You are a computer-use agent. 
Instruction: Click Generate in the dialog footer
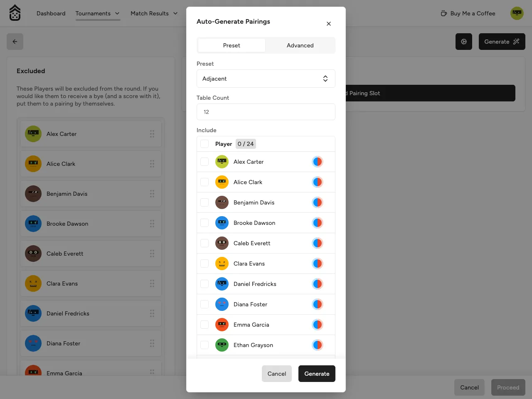coord(317,374)
